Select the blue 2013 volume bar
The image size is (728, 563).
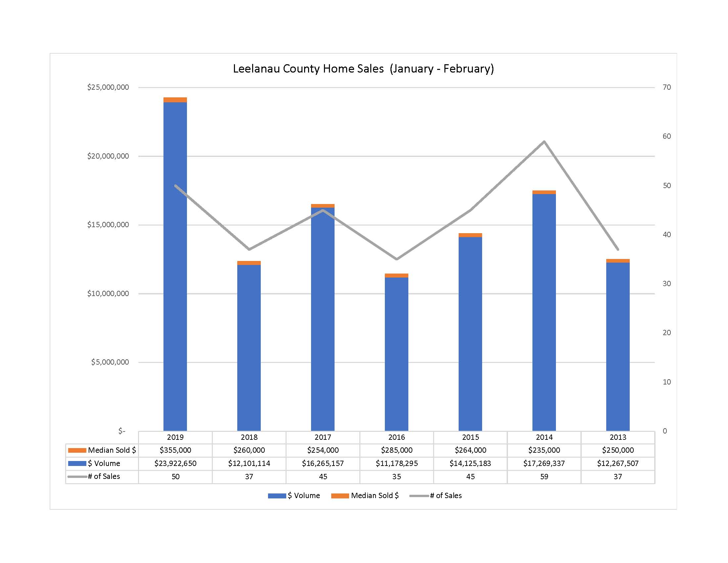(x=618, y=347)
